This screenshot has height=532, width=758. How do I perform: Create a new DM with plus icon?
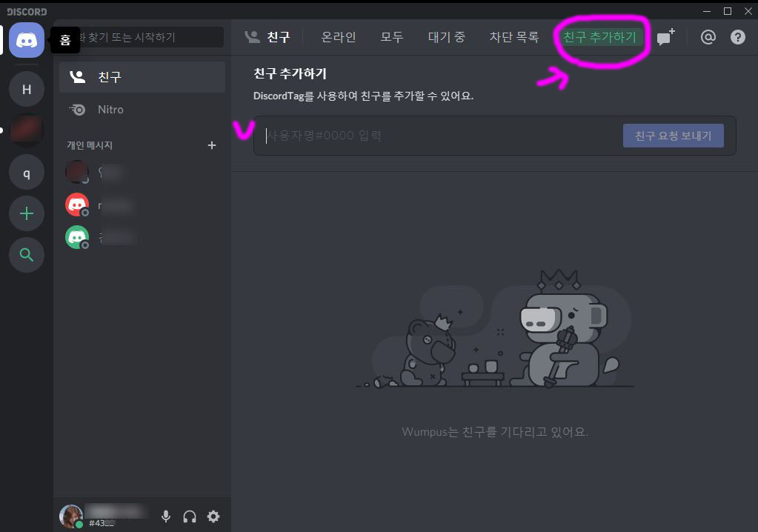coord(212,145)
